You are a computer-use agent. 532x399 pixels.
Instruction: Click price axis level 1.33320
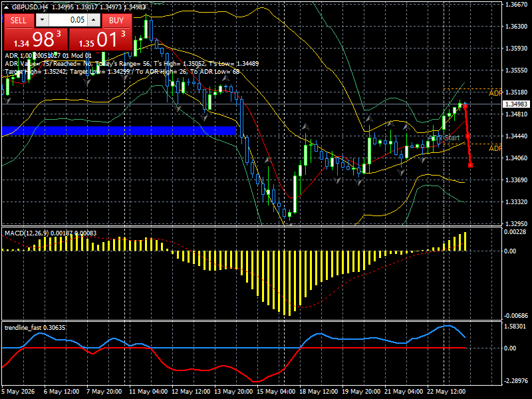click(516, 202)
